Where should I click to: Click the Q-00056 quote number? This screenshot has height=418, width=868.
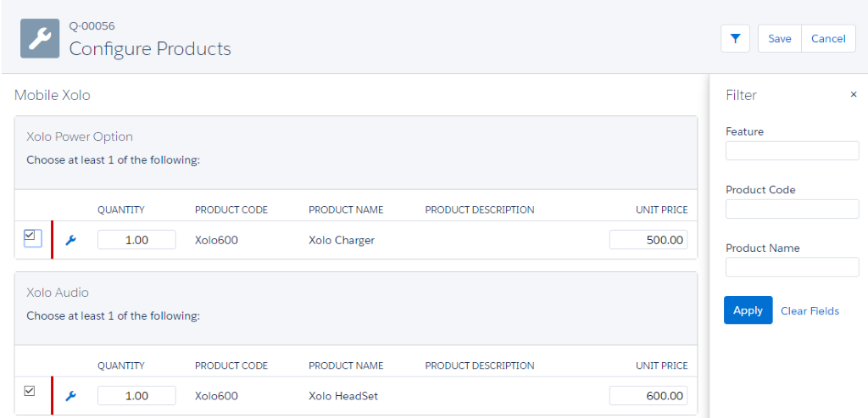coord(92,25)
